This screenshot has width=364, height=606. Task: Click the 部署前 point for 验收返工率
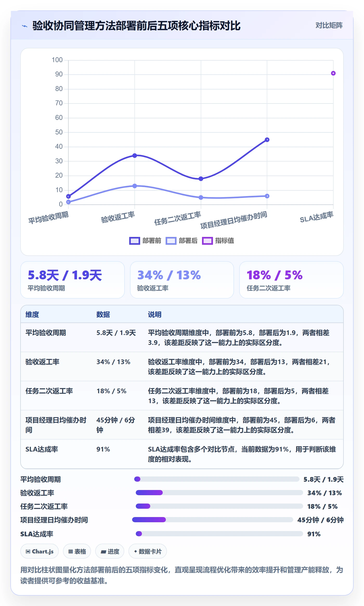135,156
